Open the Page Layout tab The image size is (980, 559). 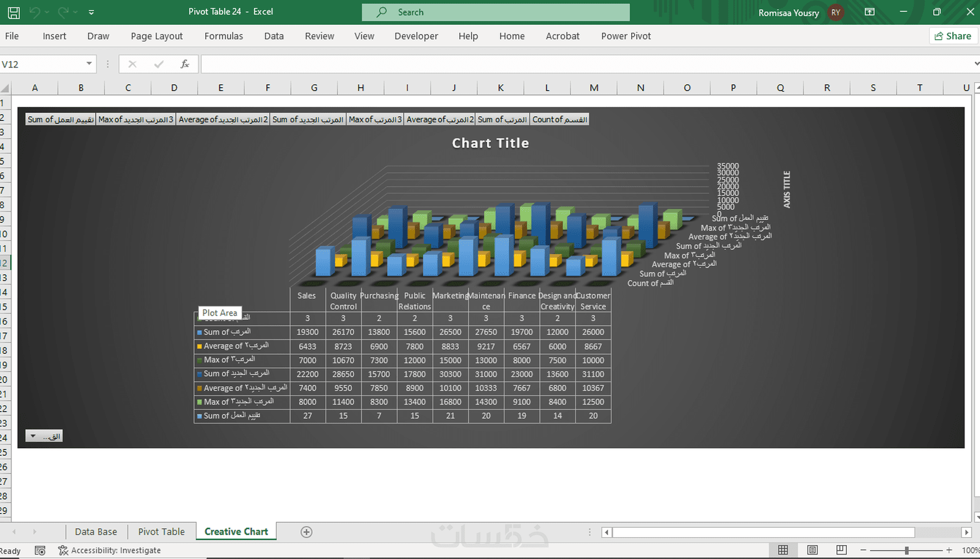tap(157, 36)
